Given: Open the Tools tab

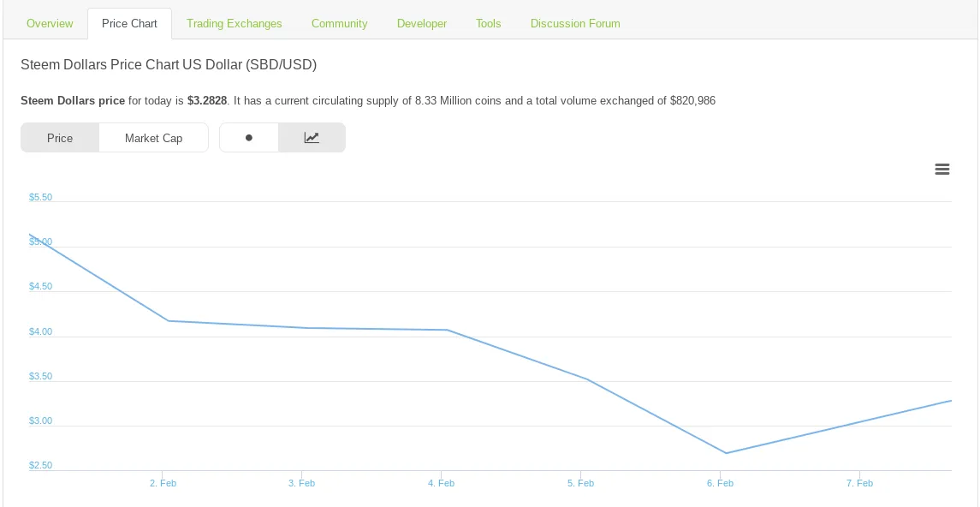Looking at the screenshot, I should [x=488, y=23].
